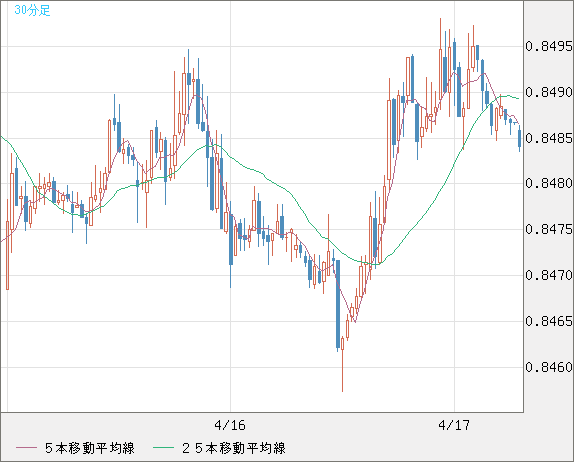Select the 0.8490 price axis label
This screenshot has height=462, width=574.
pos(549,92)
